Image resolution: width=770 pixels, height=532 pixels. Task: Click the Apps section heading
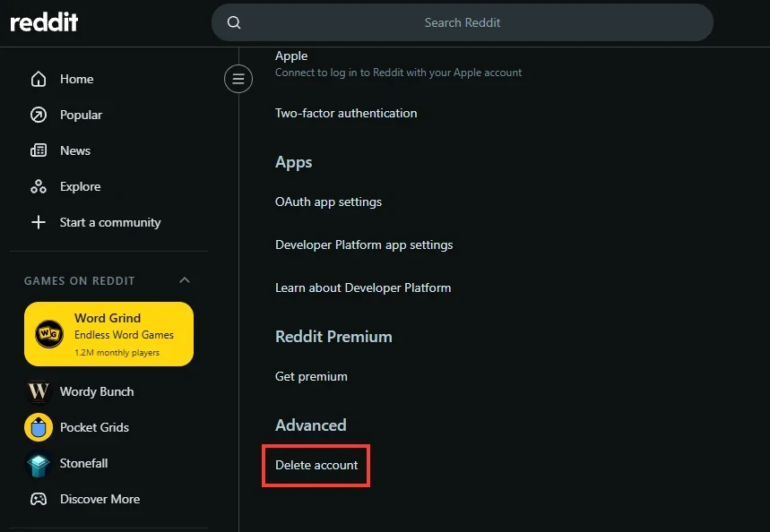coord(293,162)
